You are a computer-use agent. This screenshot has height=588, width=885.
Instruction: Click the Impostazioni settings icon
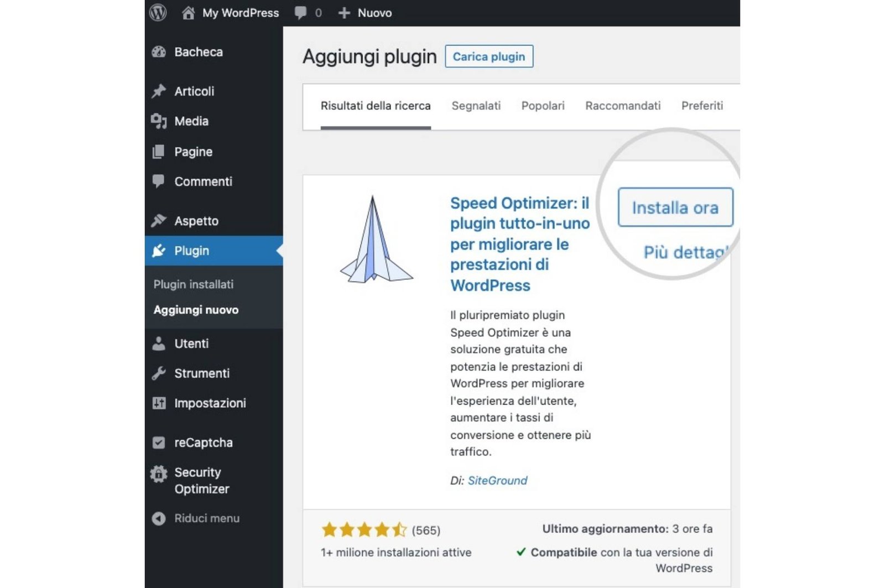[159, 403]
